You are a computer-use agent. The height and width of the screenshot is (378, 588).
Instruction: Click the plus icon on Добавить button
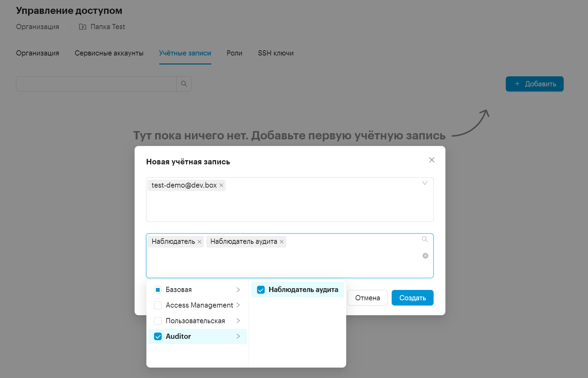tap(517, 84)
